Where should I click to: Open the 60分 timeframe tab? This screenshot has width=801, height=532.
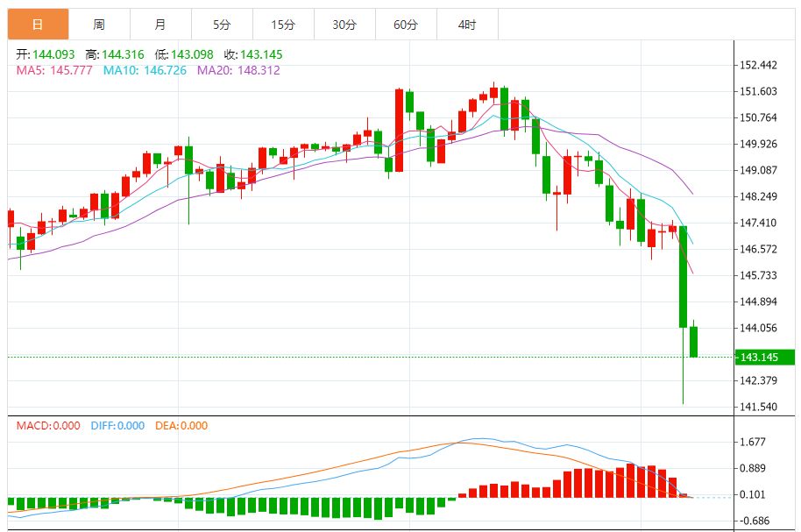406,24
